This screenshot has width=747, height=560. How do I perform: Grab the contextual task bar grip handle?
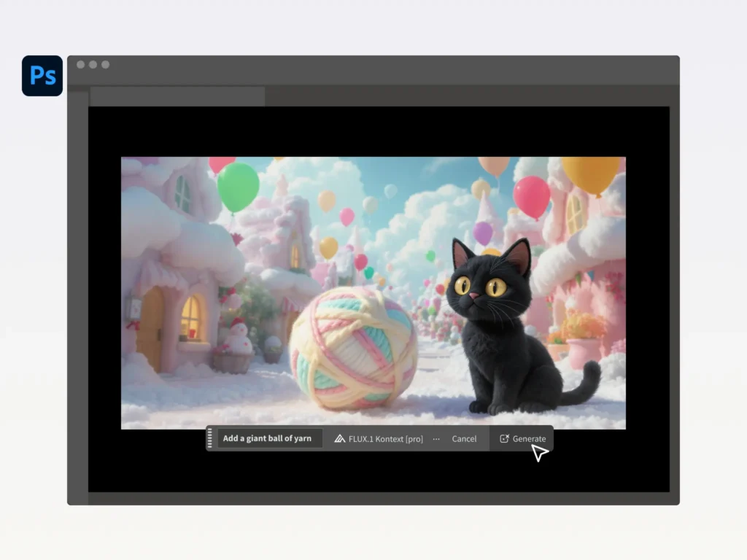(x=210, y=438)
